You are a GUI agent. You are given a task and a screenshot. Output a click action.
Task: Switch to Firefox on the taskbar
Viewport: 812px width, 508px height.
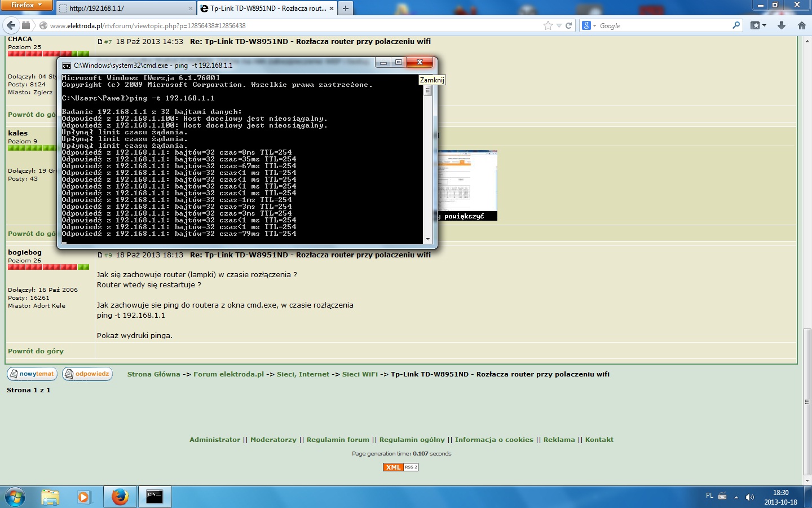tap(120, 497)
